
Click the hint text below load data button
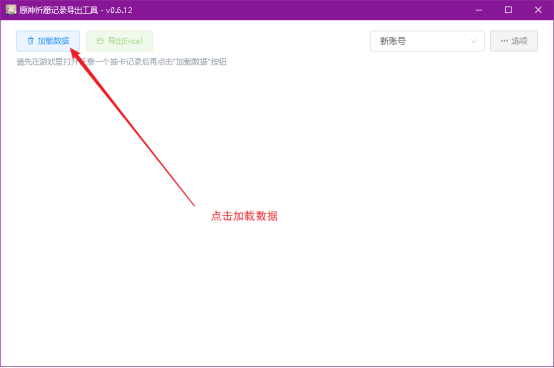pyautogui.click(x=122, y=62)
